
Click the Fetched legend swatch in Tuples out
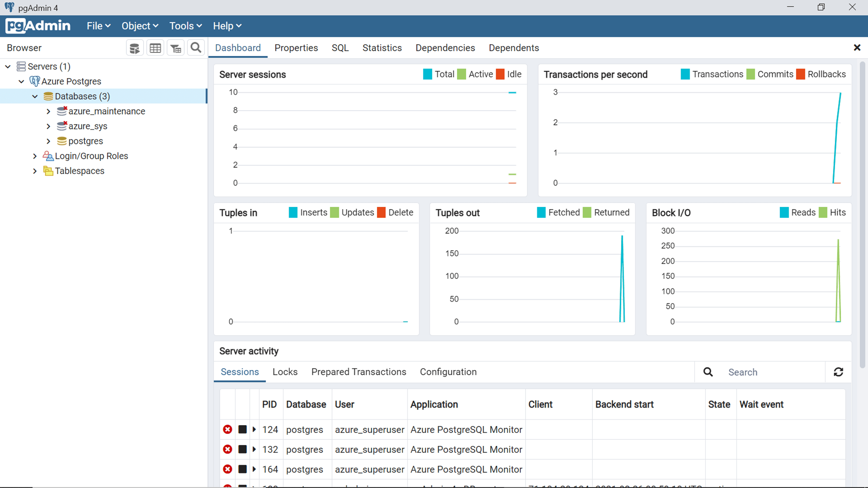541,213
